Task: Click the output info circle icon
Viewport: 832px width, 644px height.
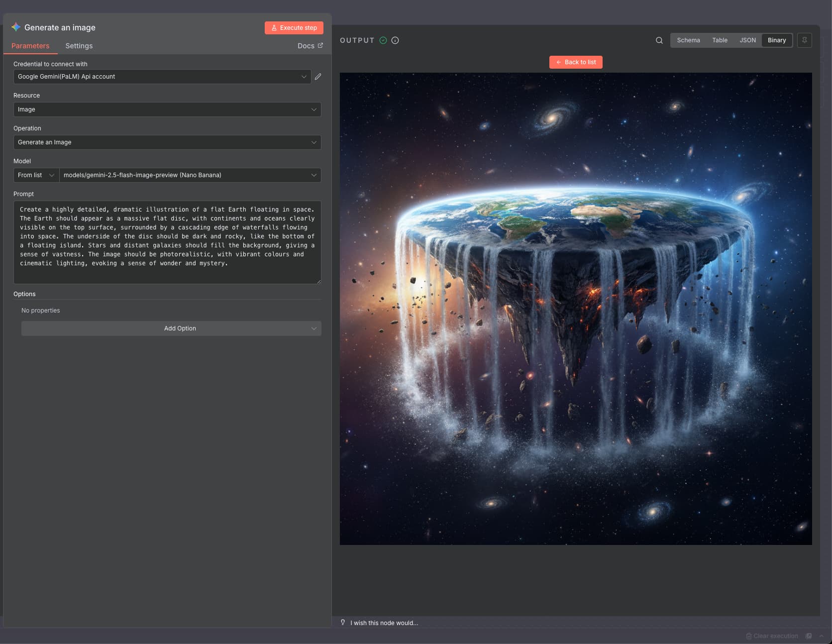Action: (x=395, y=40)
